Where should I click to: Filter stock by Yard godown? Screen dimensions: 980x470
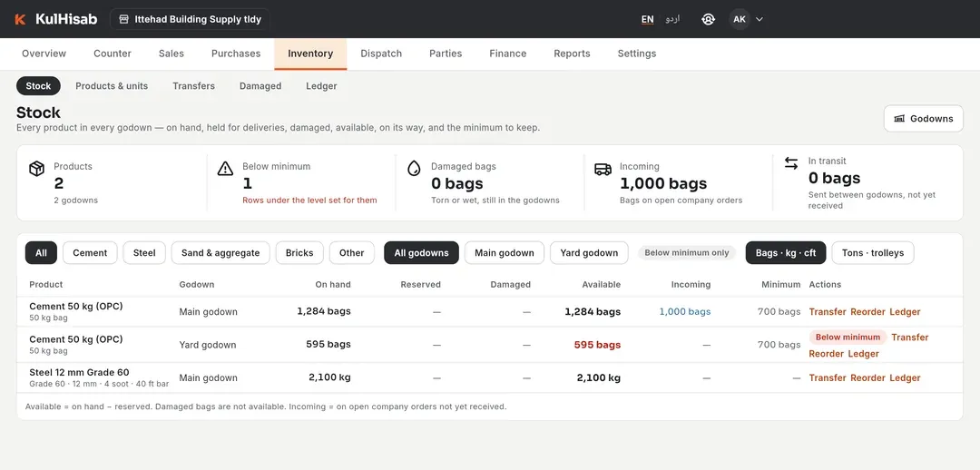click(589, 252)
